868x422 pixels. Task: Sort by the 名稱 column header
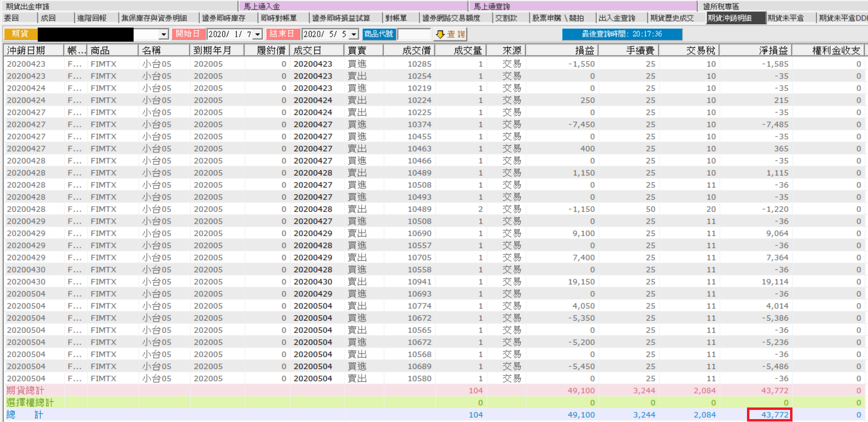point(165,50)
